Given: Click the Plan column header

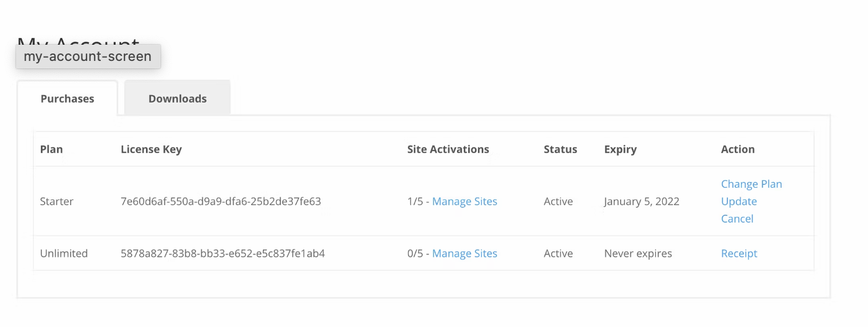Looking at the screenshot, I should (51, 149).
